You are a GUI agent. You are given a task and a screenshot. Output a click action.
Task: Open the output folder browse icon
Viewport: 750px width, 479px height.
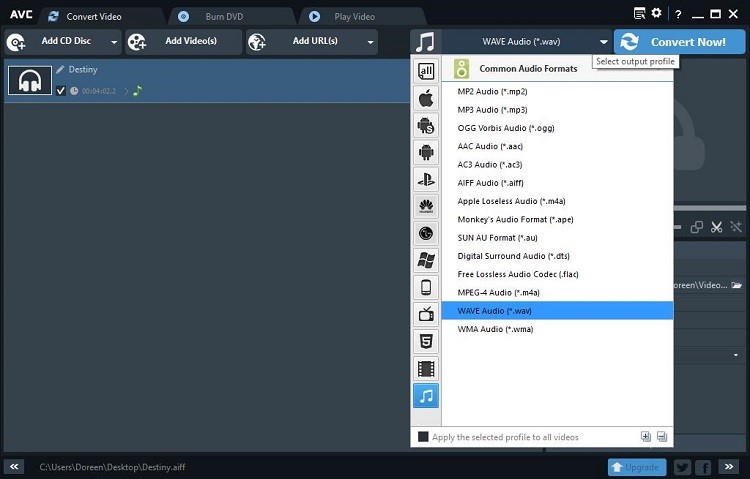pyautogui.click(x=737, y=285)
